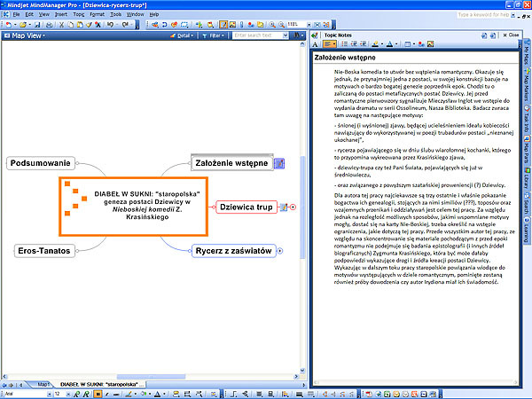Toggle italic 'A' in bottom formatting bar
The width and height of the screenshot is (532, 399).
click(x=86, y=395)
